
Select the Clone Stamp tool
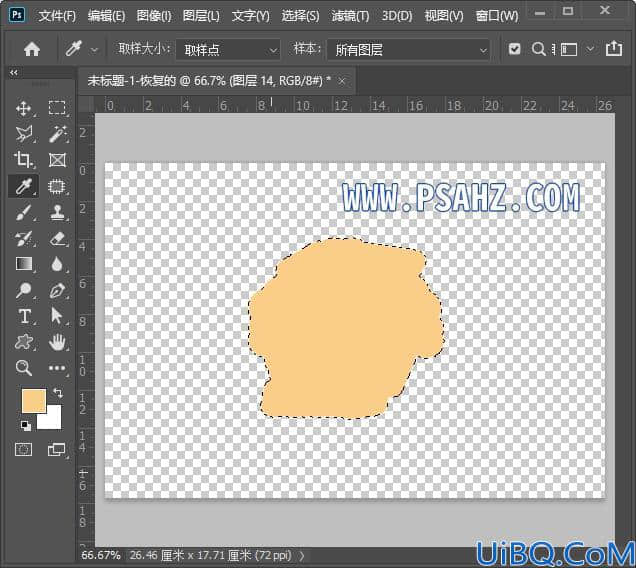[57, 212]
